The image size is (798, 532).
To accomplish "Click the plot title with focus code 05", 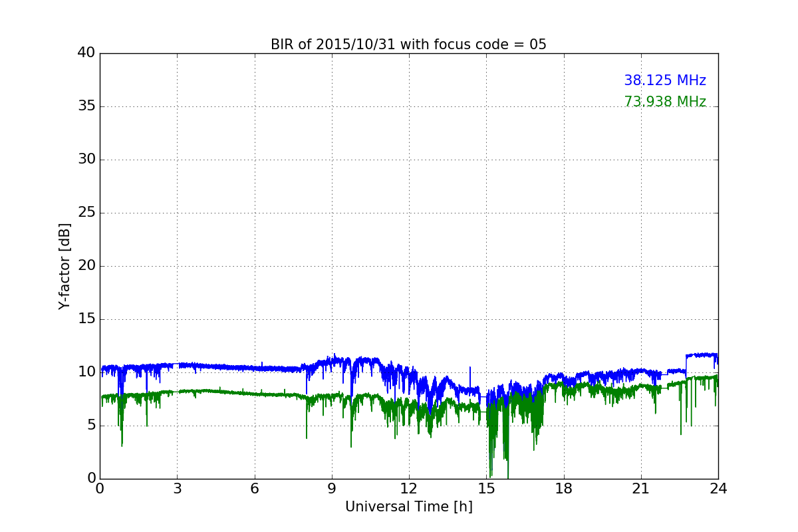I will [408, 45].
